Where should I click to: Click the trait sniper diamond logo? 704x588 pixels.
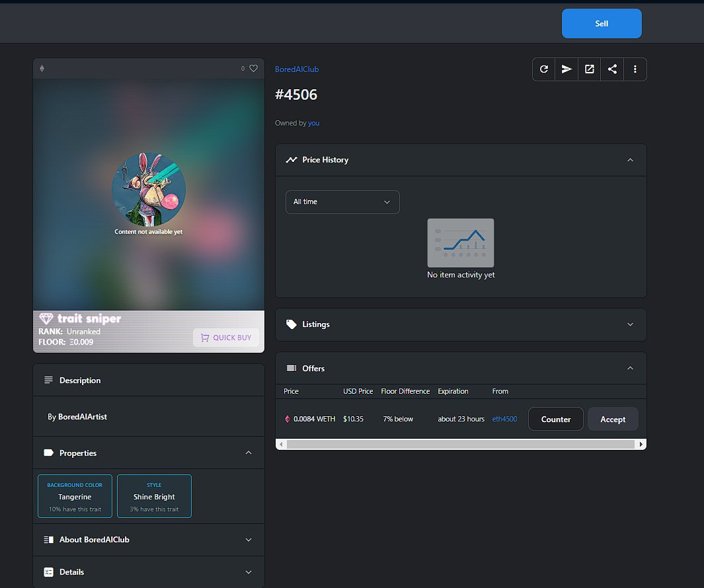pos(46,318)
